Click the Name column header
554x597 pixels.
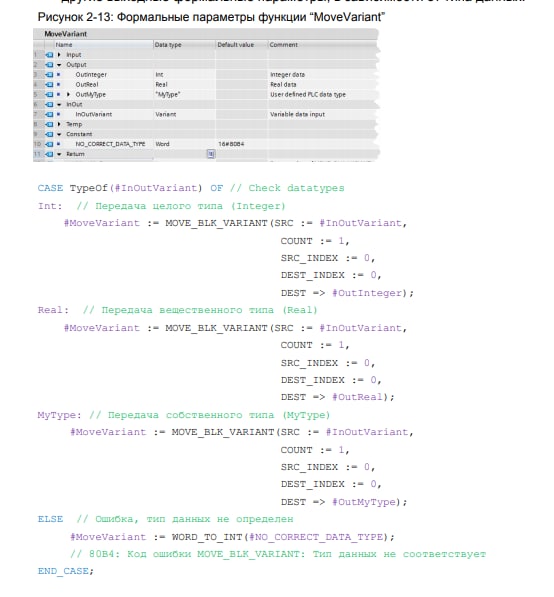[103, 45]
